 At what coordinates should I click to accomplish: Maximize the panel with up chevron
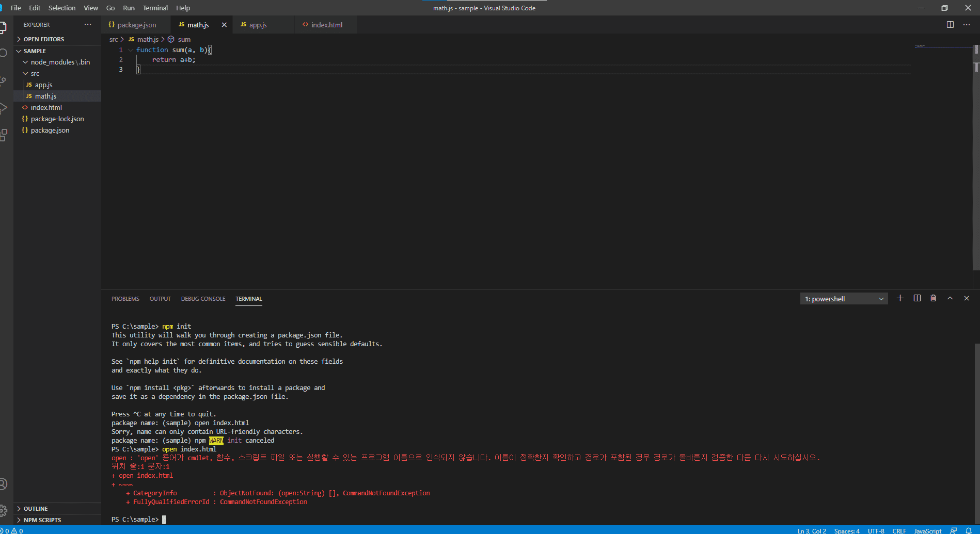pyautogui.click(x=950, y=298)
